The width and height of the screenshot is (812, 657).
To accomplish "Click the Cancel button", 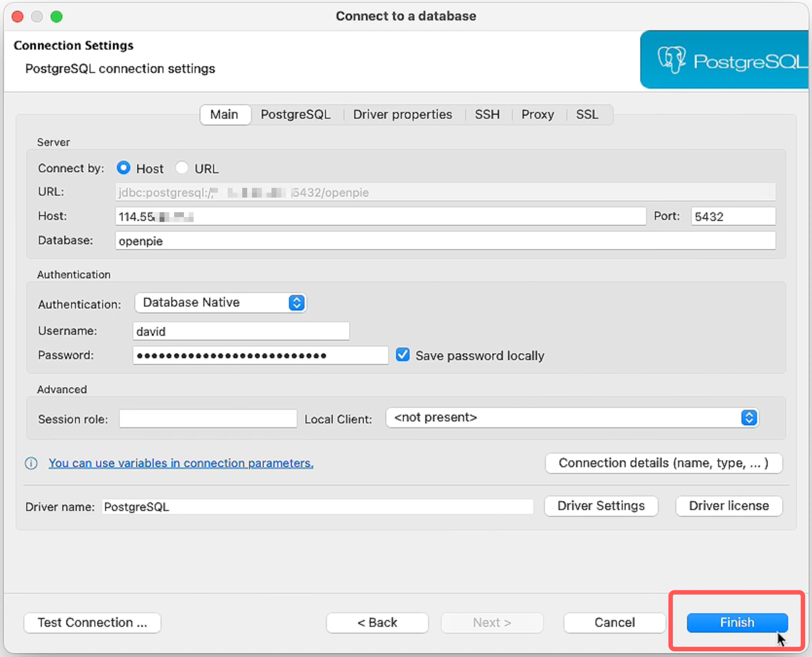I will tap(615, 622).
